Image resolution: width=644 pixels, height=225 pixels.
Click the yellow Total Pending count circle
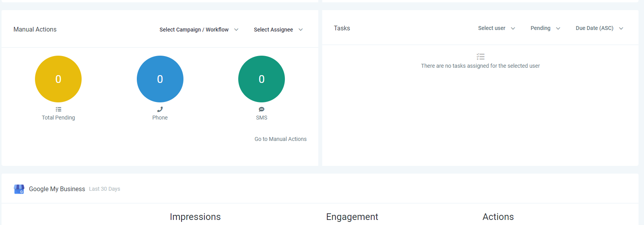click(58, 79)
